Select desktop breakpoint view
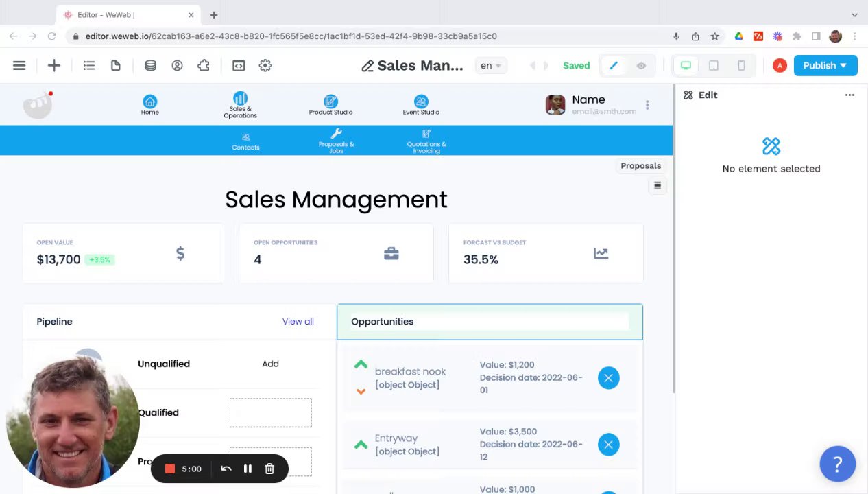Image resolution: width=868 pixels, height=494 pixels. pos(686,66)
